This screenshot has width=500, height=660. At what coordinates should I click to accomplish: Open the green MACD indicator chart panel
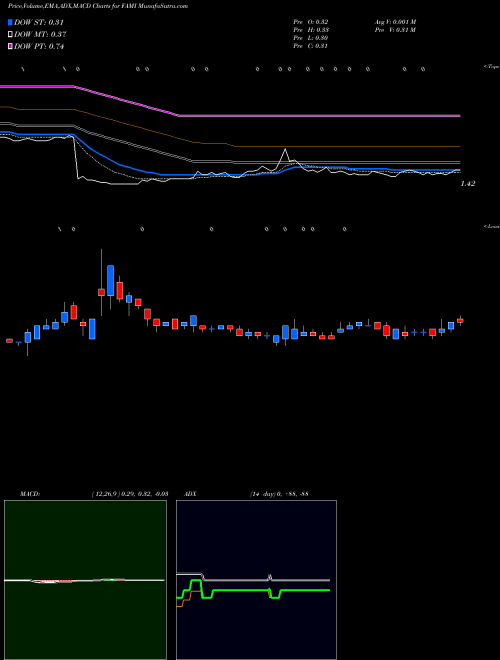[85, 580]
